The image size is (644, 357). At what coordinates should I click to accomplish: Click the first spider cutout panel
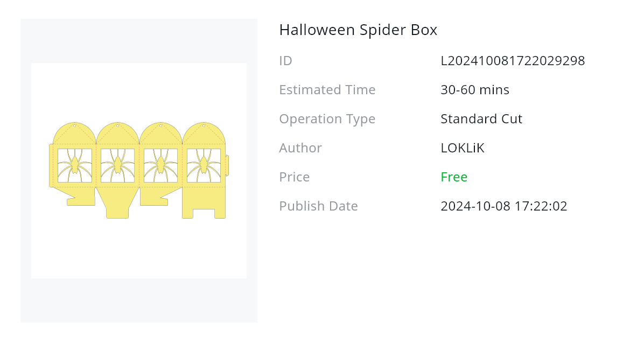click(x=75, y=165)
